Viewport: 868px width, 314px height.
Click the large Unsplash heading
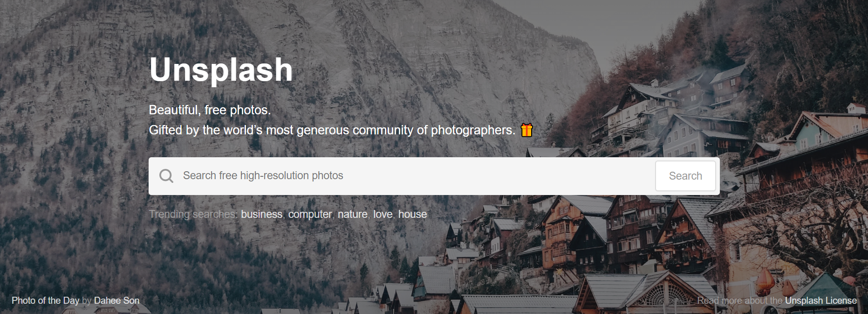(221, 70)
